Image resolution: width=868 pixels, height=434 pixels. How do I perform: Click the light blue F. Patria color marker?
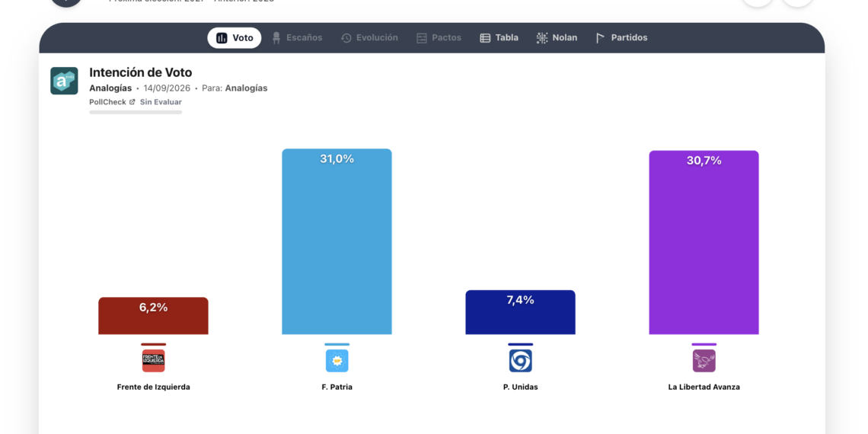337,344
